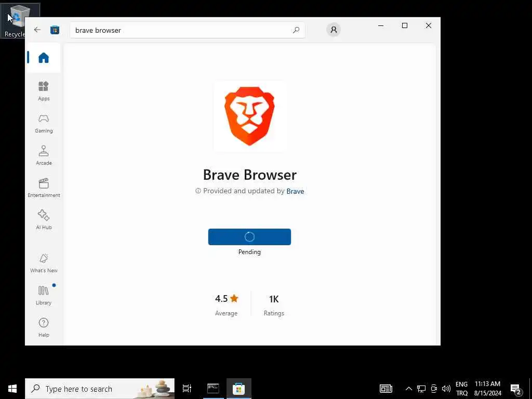Screen dimensions: 532x399
Task: Click the ENG TRQ language indicator
Action: 461,389
